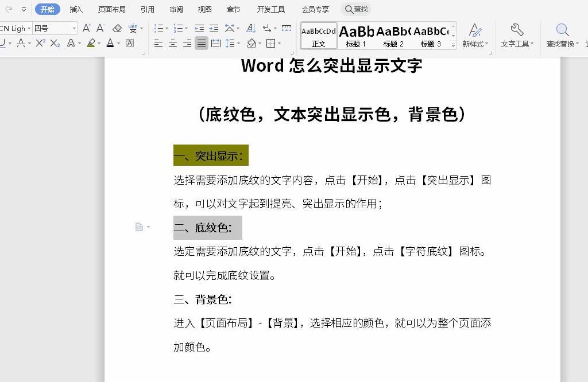This screenshot has width=588, height=382.
Task: Toggle justify alignment button
Action: pyautogui.click(x=202, y=43)
